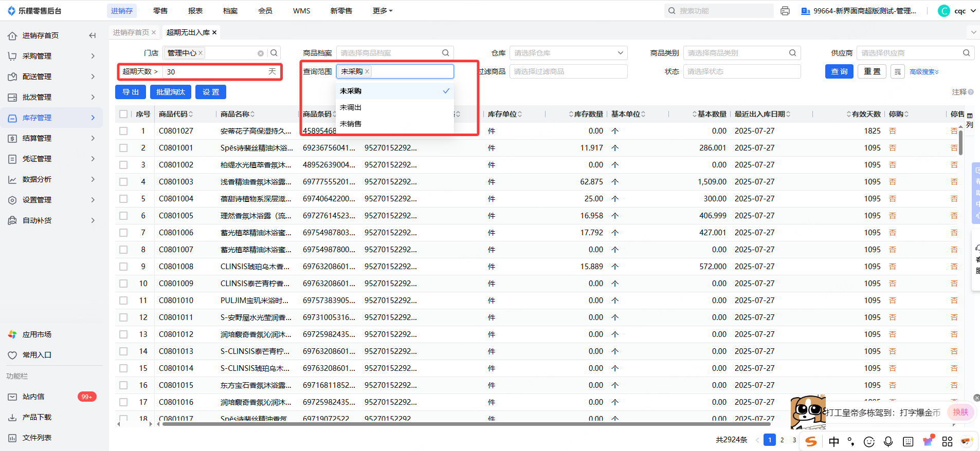Screen dimensions: 980x451
Task: Expand the 数据分析 sidebar menu
Action: click(x=51, y=179)
